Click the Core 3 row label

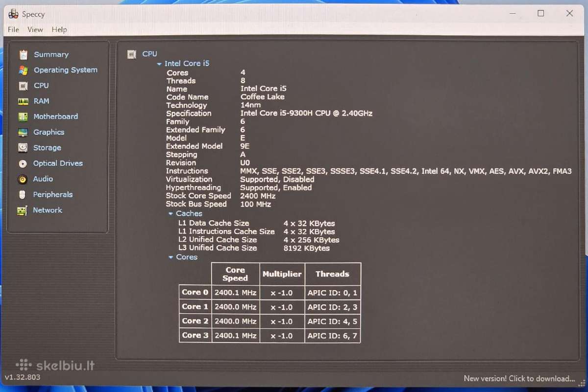(195, 335)
